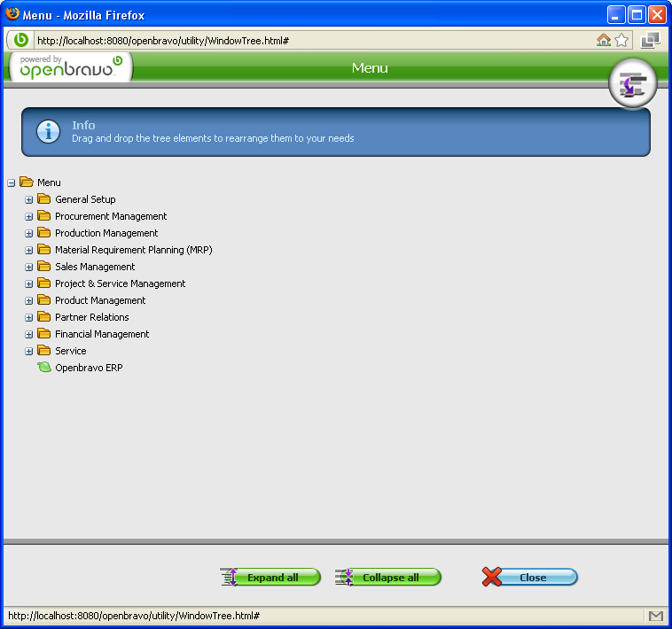The height and width of the screenshot is (629, 672).
Task: Click the Product Management folder icon
Action: (x=43, y=299)
